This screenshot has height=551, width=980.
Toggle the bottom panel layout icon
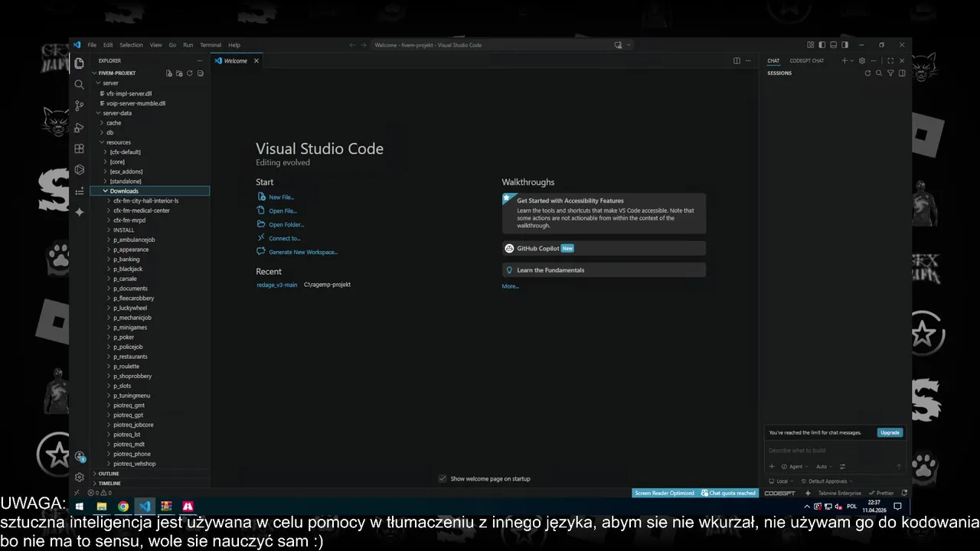(833, 45)
